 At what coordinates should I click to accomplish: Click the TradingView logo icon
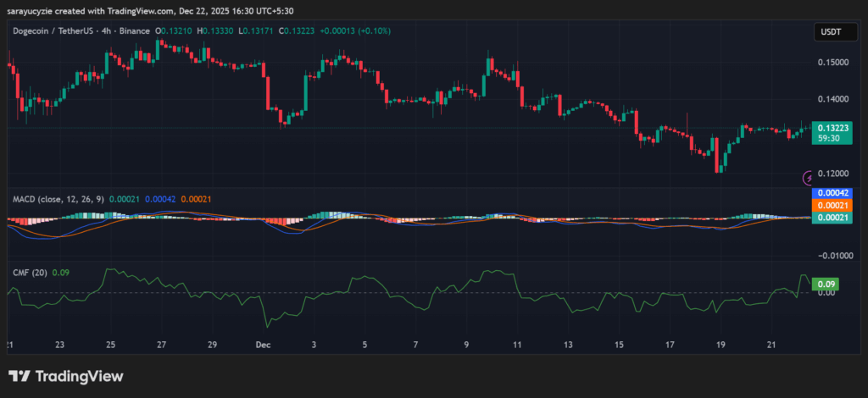click(19, 376)
